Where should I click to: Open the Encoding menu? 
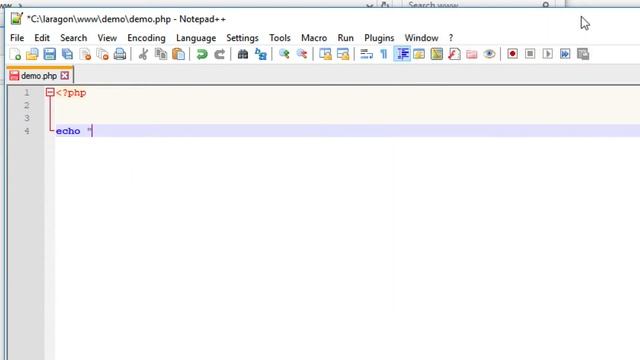tap(146, 38)
